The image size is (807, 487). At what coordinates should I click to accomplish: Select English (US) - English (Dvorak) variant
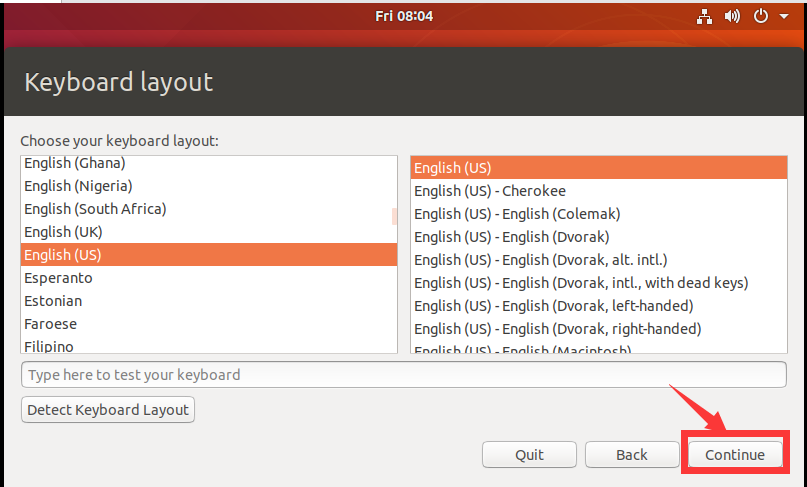(x=599, y=237)
